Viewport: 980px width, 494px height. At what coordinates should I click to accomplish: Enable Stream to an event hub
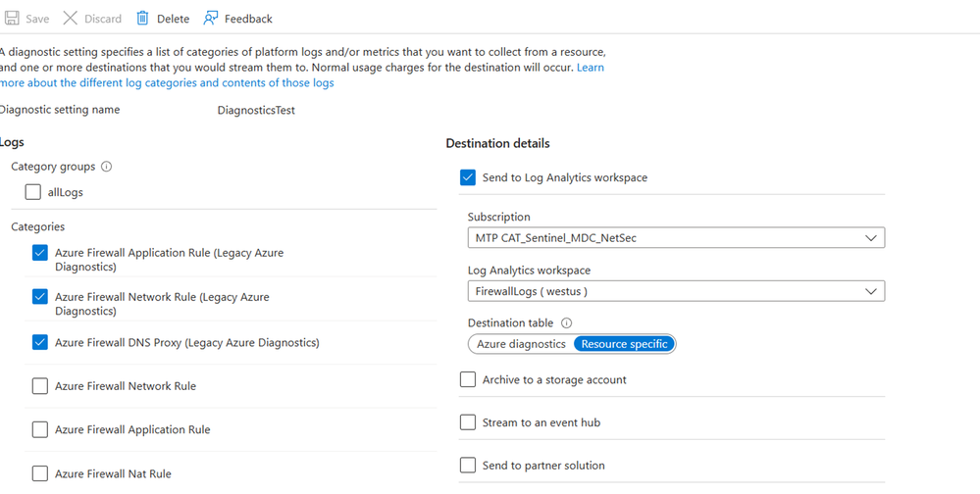[x=468, y=422]
